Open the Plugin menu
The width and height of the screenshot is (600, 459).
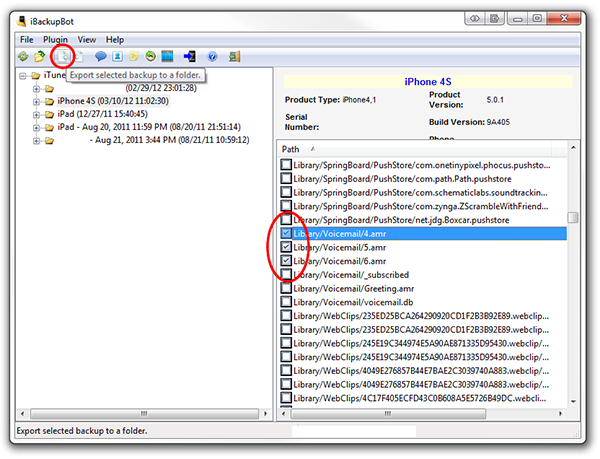click(x=55, y=39)
